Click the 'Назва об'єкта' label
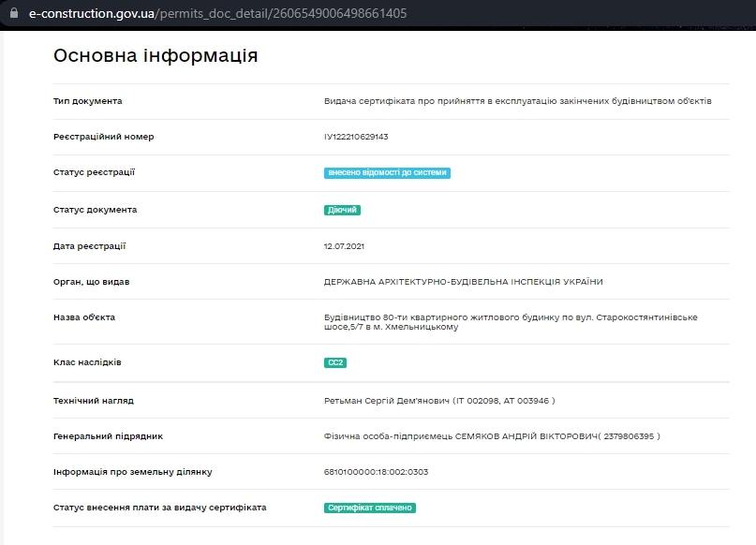The image size is (756, 545). [x=84, y=317]
